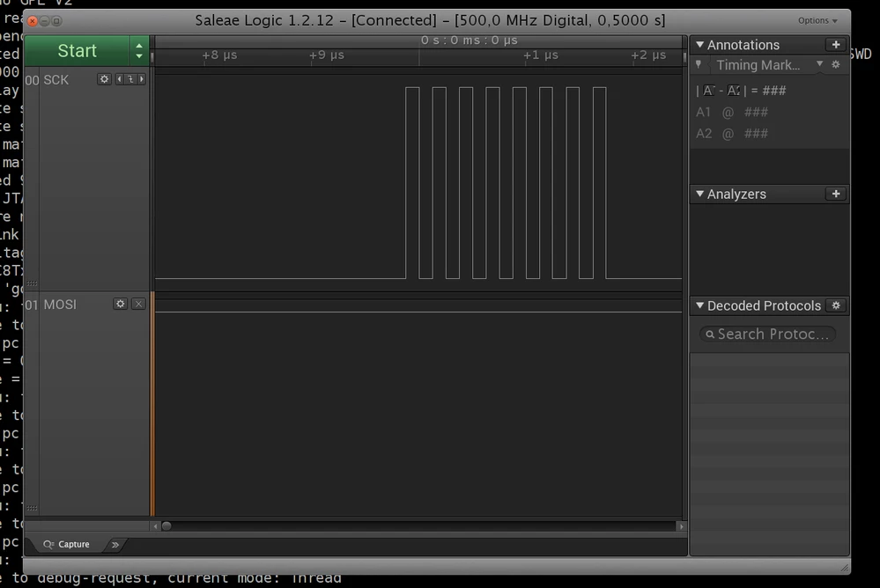Click the +1 µs timeline tick
Screen dimensions: 880x588
pyautogui.click(x=541, y=55)
